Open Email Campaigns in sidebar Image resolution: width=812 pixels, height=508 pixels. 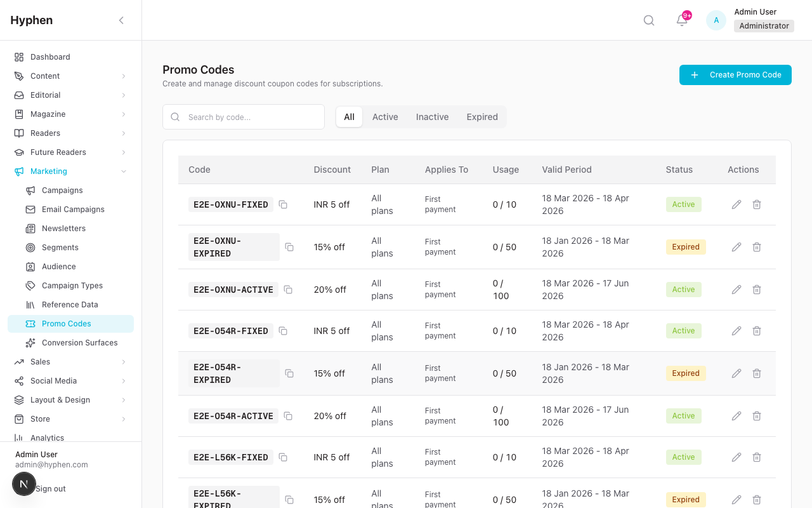click(73, 210)
